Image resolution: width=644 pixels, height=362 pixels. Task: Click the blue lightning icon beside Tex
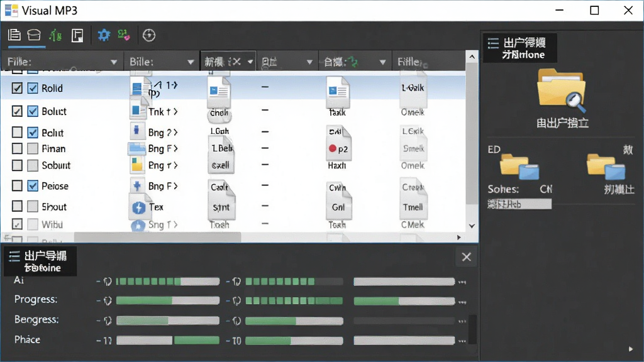click(x=139, y=207)
